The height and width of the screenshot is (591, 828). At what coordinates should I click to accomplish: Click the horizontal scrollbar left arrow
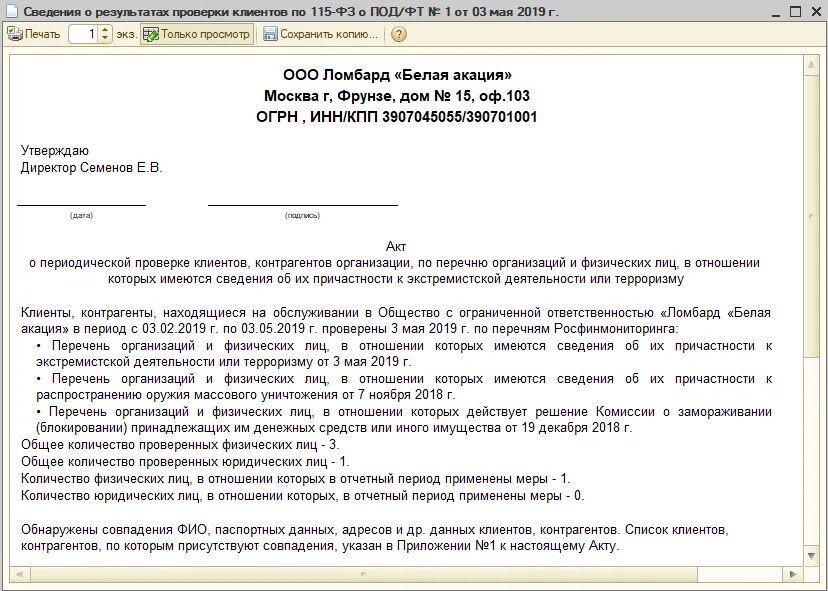point(20,574)
